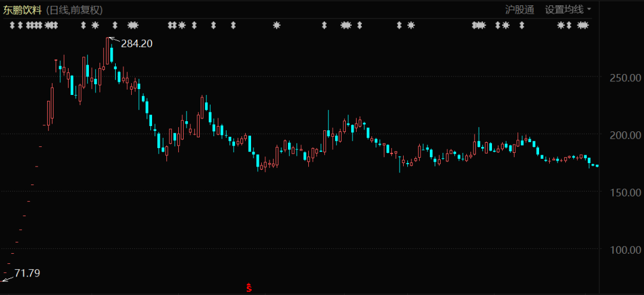
Task: Click the event marker above the 284.20 peak
Action: pyautogui.click(x=114, y=25)
